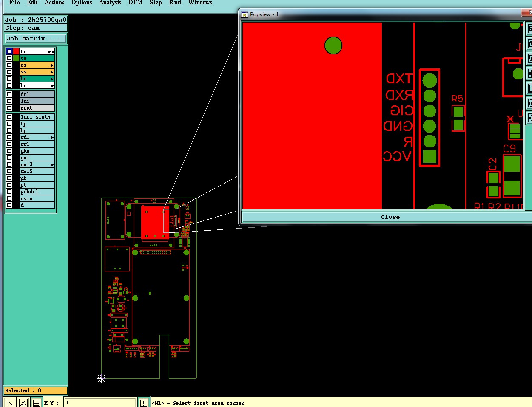Click the snap/angle tool icon in the bottom toolbar
532x407 pixels.
[x=23, y=403]
